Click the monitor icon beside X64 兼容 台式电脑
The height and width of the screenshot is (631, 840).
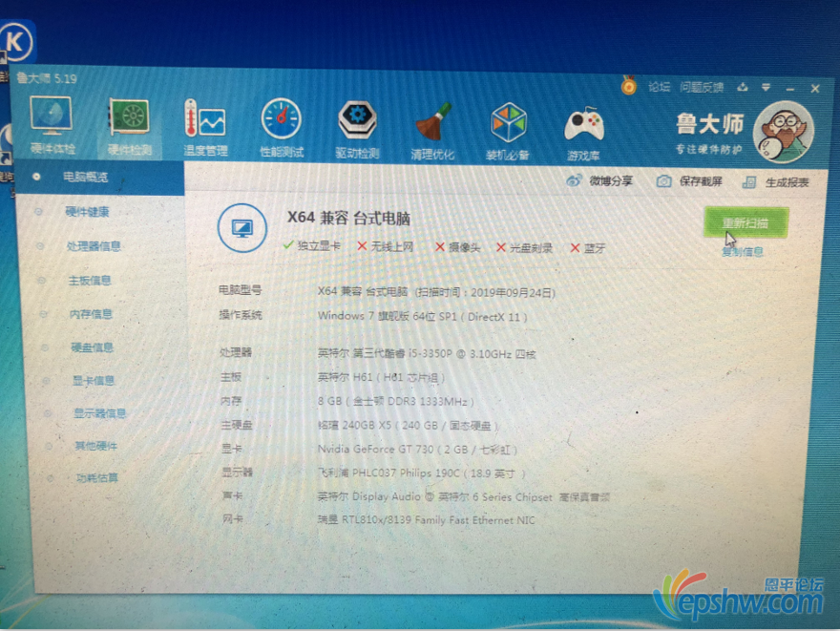(242, 228)
